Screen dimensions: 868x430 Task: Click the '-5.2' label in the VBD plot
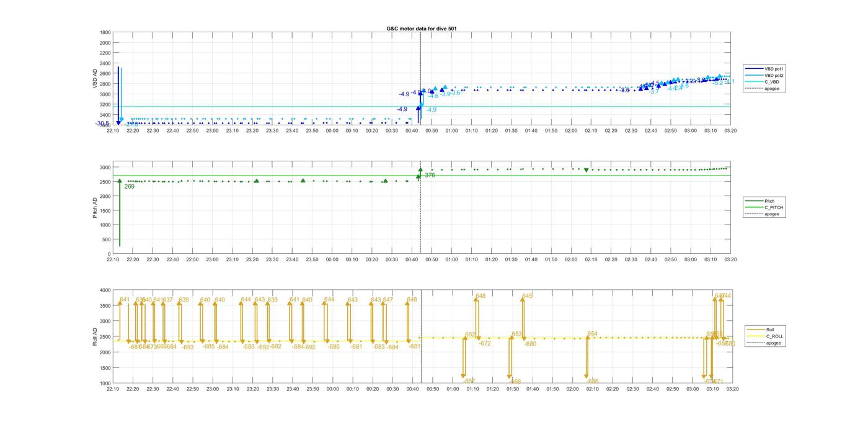click(718, 83)
